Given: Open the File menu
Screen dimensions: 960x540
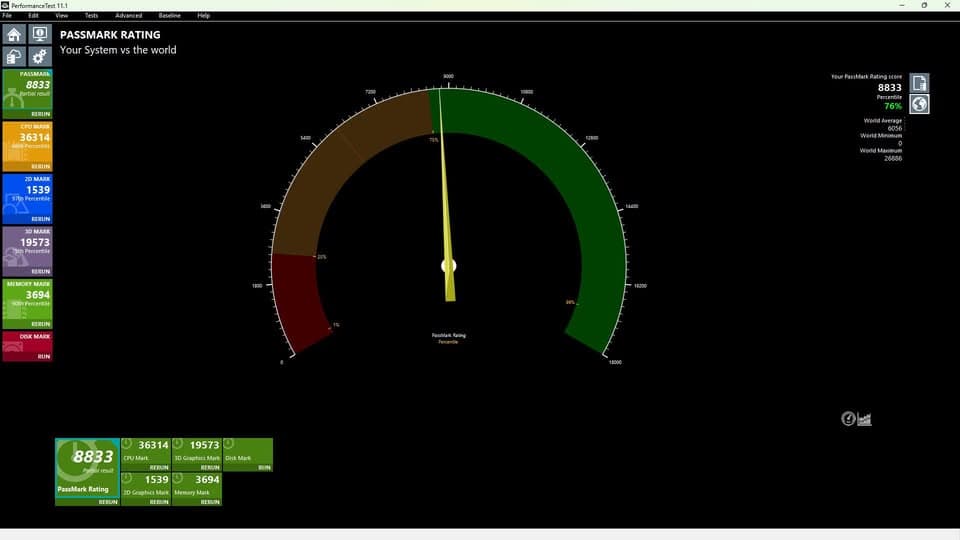Looking at the screenshot, I should pos(7,15).
